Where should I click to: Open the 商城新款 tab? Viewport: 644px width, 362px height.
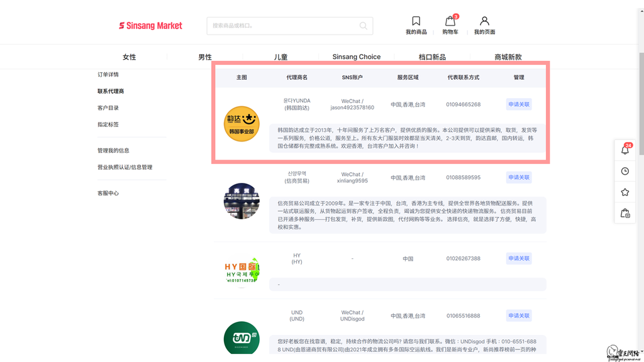[508, 57]
